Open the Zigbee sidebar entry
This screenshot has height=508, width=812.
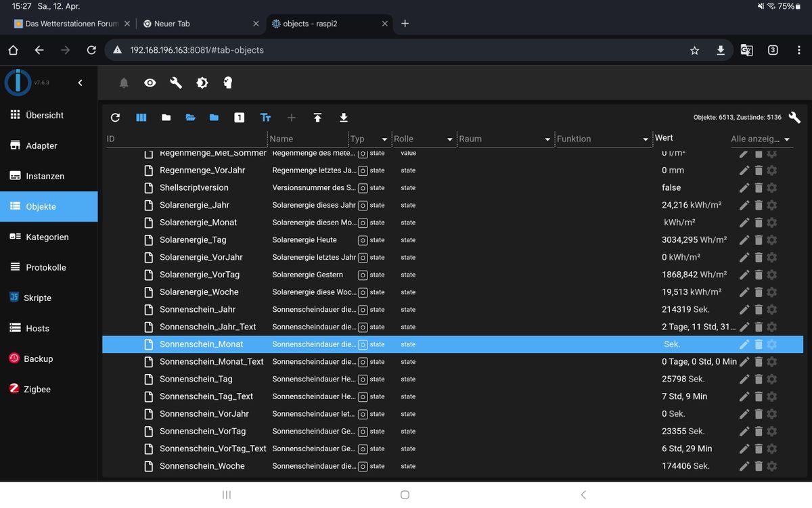coord(38,389)
